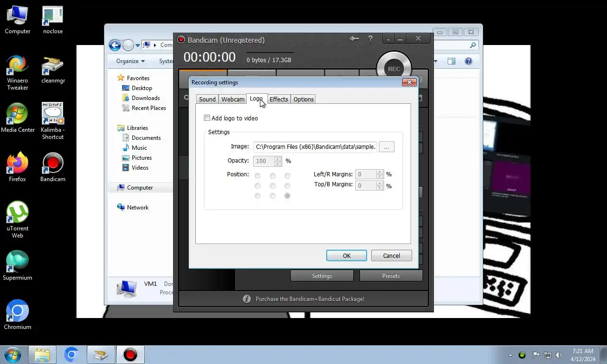The width and height of the screenshot is (607, 364).
Task: Click the info icon beside Purchase banner
Action: [x=247, y=299]
